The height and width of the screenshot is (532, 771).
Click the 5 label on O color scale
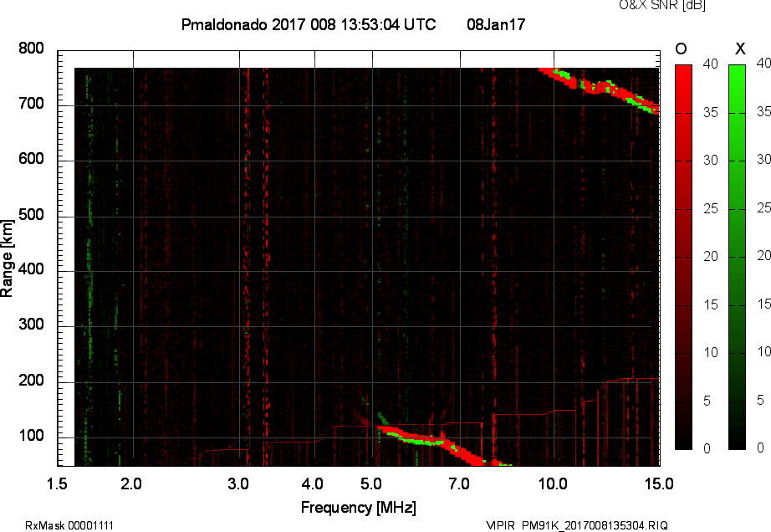pyautogui.click(x=707, y=402)
